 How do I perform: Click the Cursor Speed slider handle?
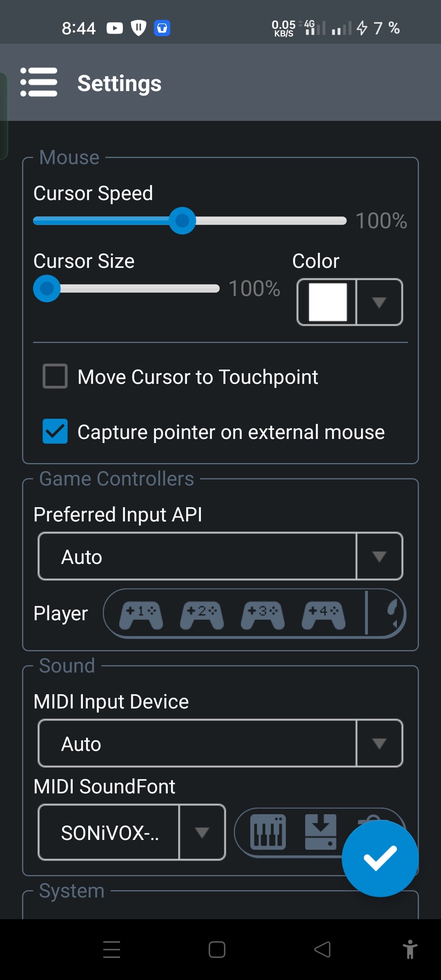(x=182, y=220)
